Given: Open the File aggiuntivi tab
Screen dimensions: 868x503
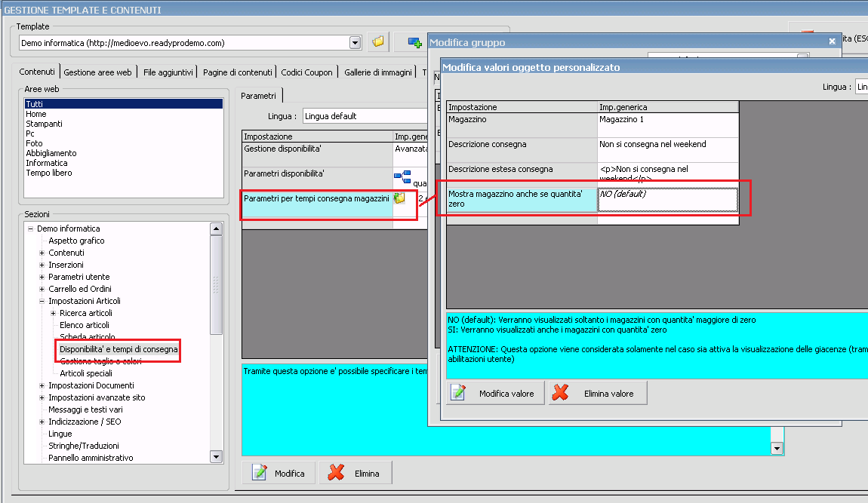Looking at the screenshot, I should [x=168, y=72].
